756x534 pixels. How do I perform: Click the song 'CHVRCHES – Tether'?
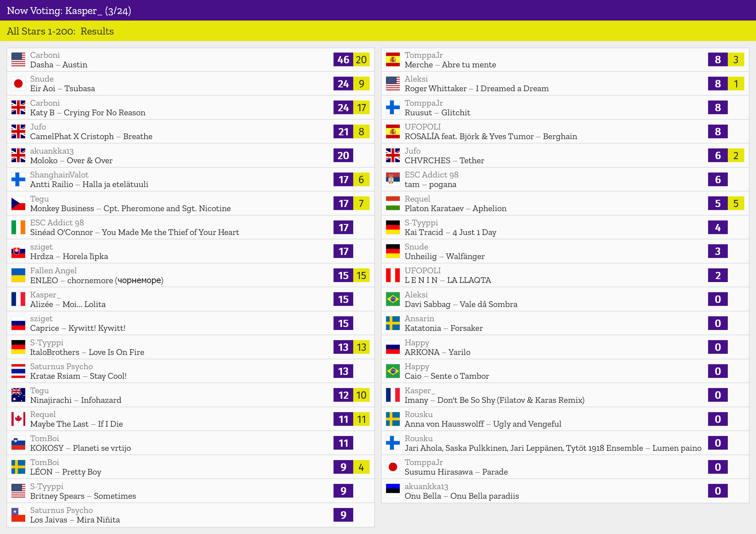point(444,160)
